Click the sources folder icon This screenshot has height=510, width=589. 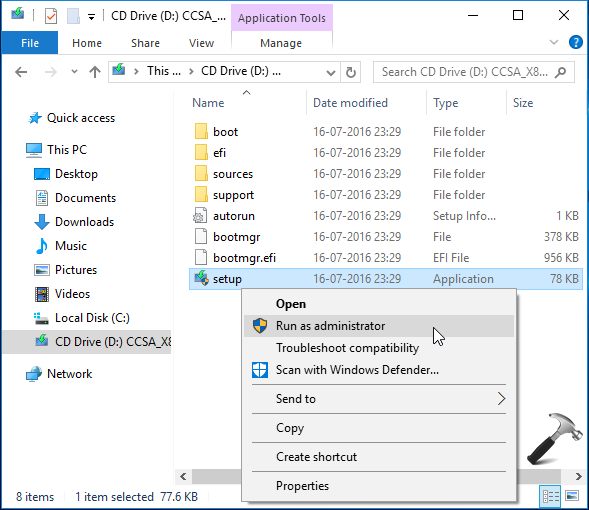(x=201, y=174)
